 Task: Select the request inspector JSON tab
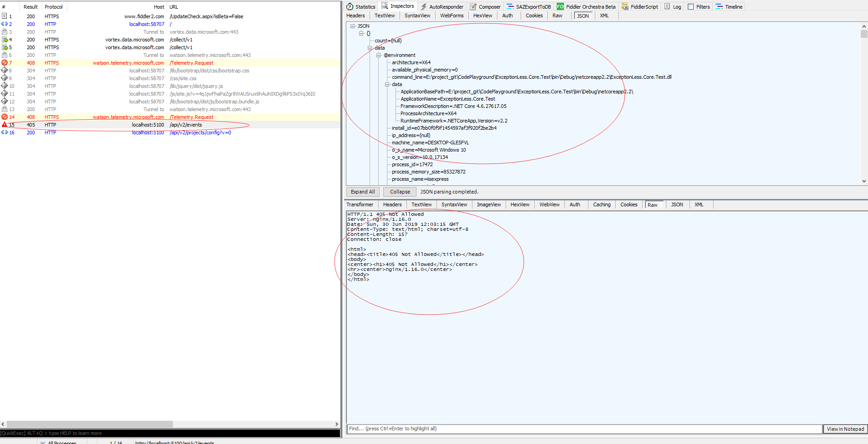[x=583, y=15]
